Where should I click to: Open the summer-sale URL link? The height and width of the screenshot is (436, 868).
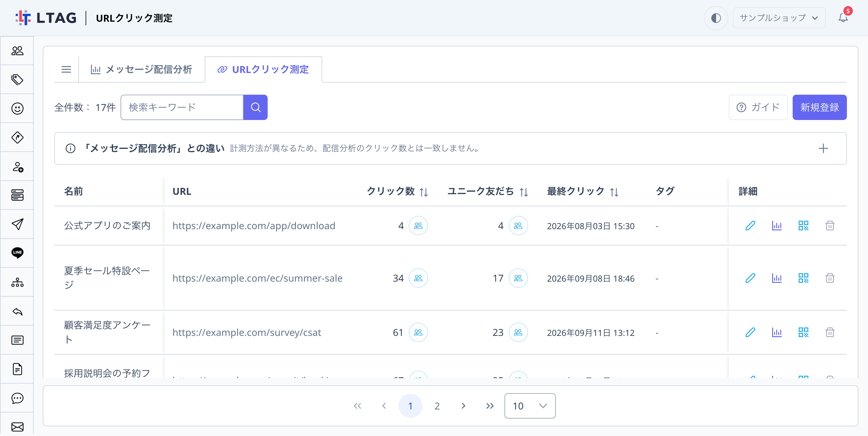pyautogui.click(x=257, y=278)
